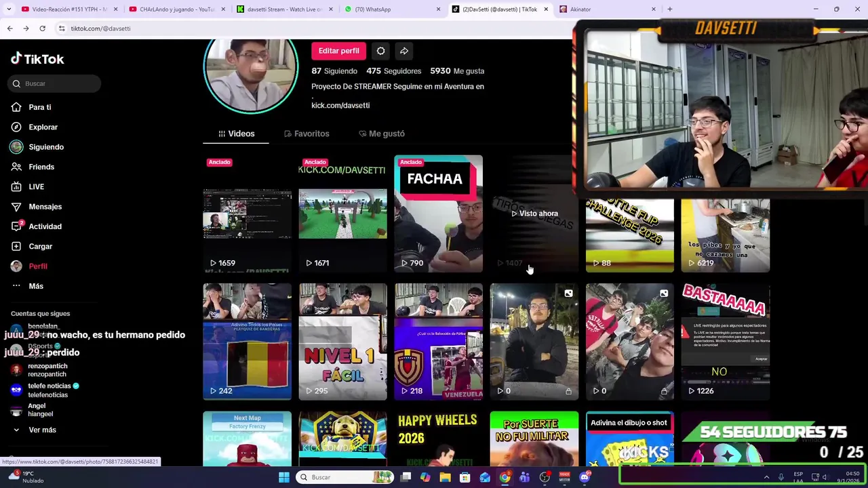Open Voicemeeter from the taskbar
This screenshot has height=488, width=868.
coord(564,477)
